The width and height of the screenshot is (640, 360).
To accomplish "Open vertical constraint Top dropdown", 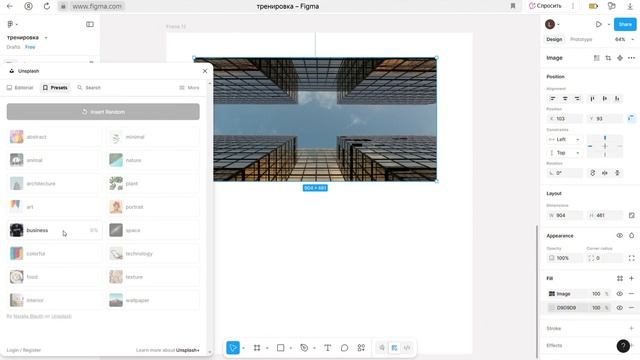I will [x=565, y=153].
